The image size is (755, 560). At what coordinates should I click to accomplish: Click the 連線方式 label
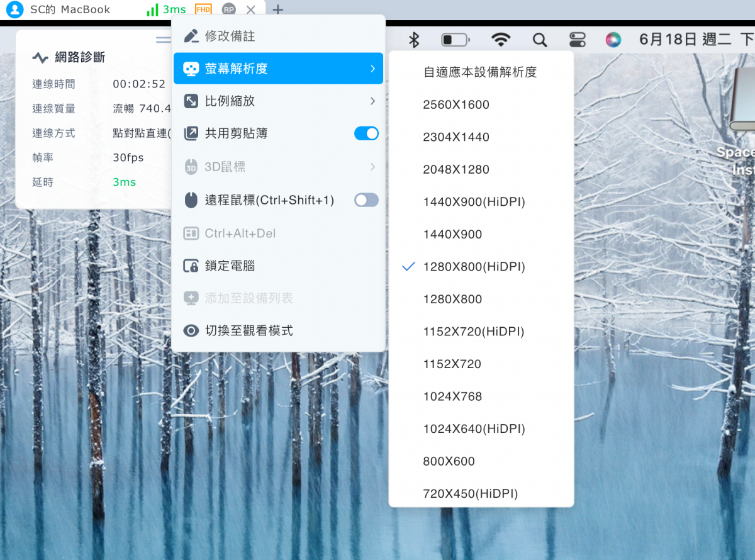[x=53, y=133]
